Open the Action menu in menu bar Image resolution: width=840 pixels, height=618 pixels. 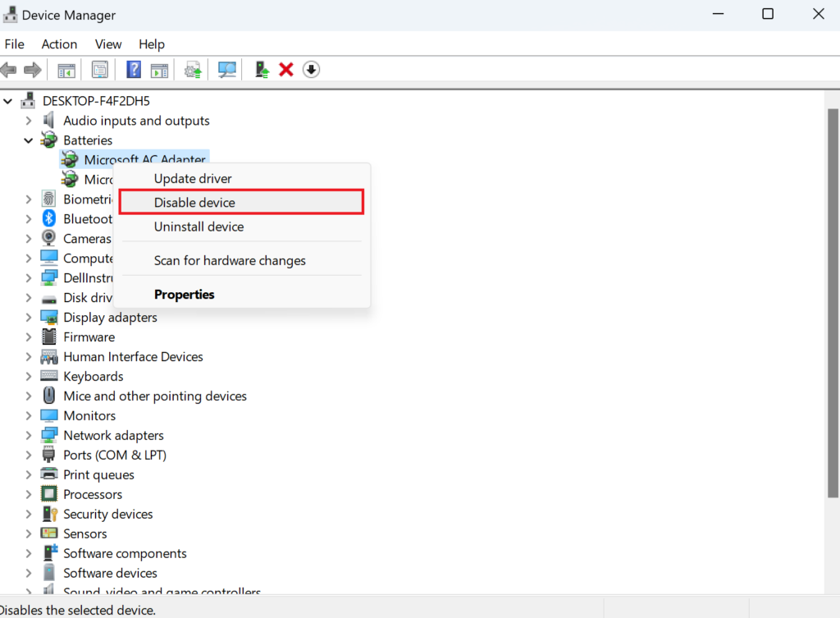59,44
